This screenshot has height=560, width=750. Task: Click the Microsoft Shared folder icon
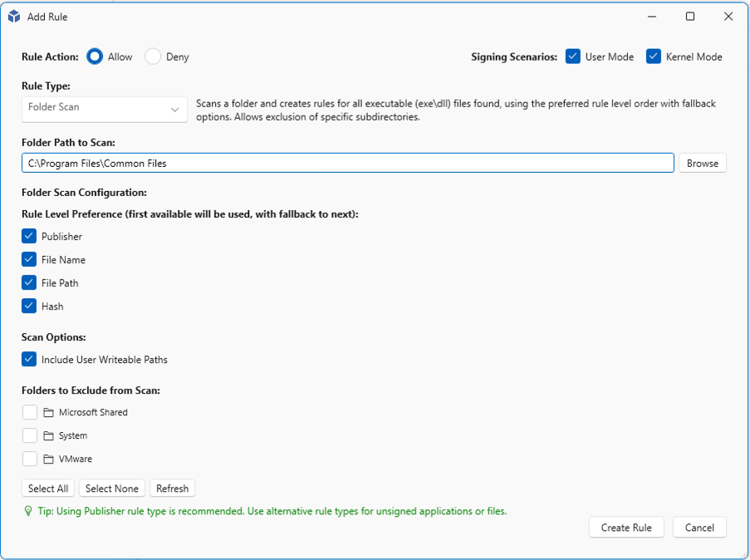click(x=48, y=413)
